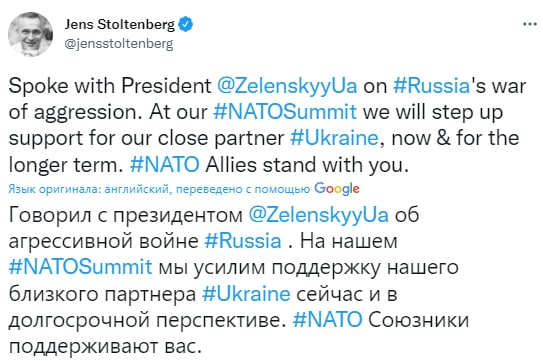Open the Jens Stoltenberg display name
The image size is (543, 361).
pyautogui.click(x=120, y=24)
